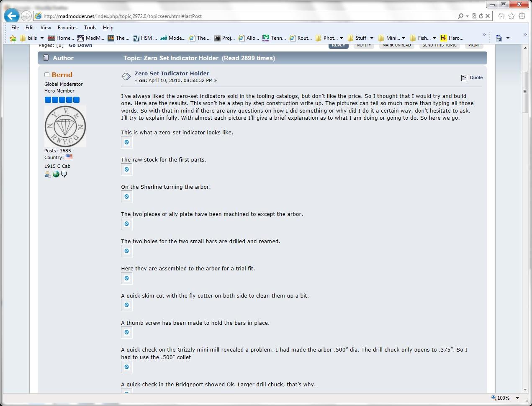The height and width of the screenshot is (406, 532).
Task: Follow the Go Down link
Action: [x=80, y=45]
